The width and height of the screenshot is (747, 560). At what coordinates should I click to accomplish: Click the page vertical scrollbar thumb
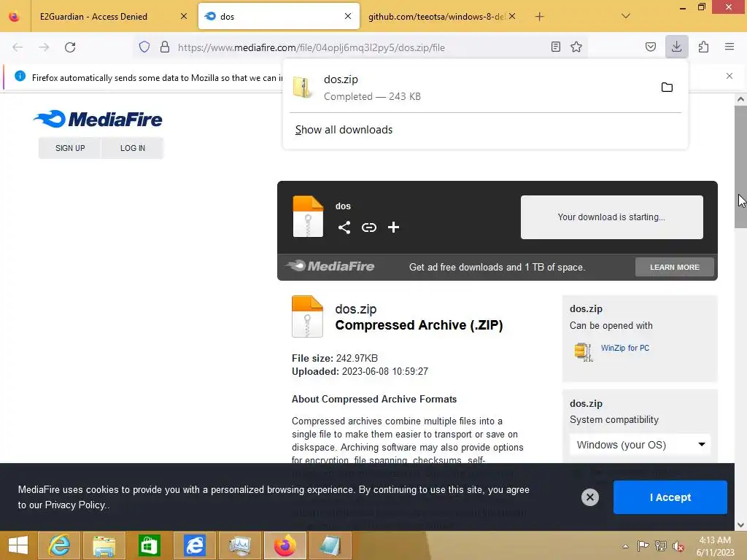pyautogui.click(x=741, y=167)
